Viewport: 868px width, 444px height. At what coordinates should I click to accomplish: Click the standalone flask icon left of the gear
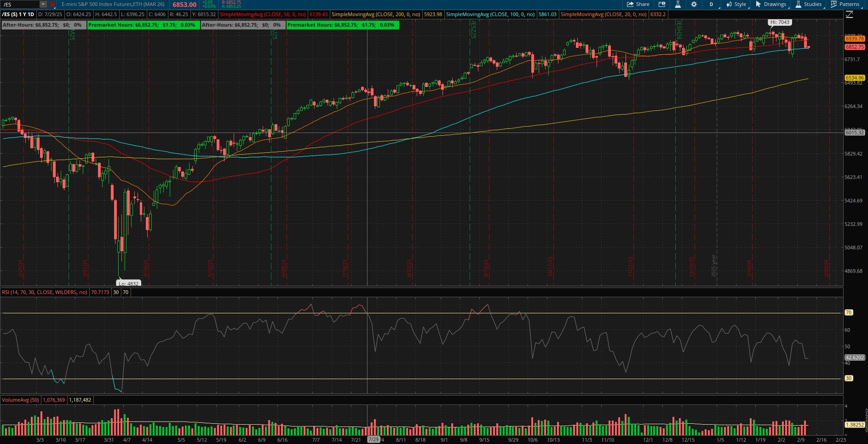tap(678, 4)
